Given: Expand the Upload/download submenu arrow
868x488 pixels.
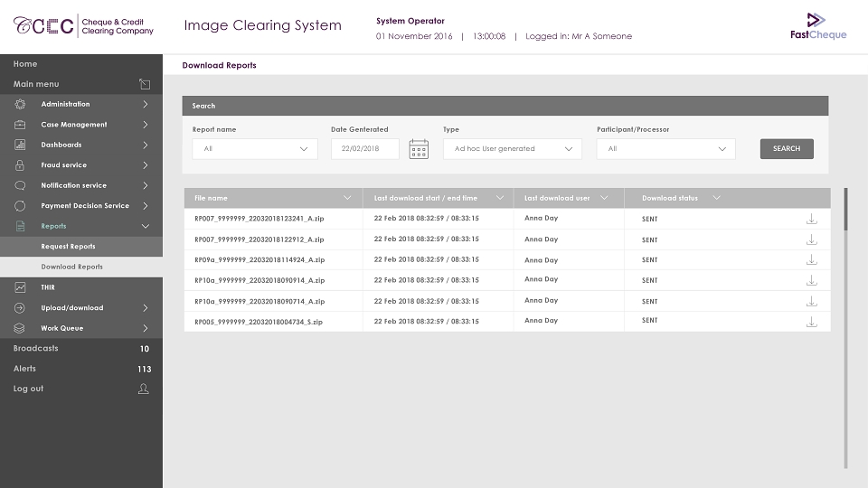Looking at the screenshot, I should pyautogui.click(x=145, y=307).
